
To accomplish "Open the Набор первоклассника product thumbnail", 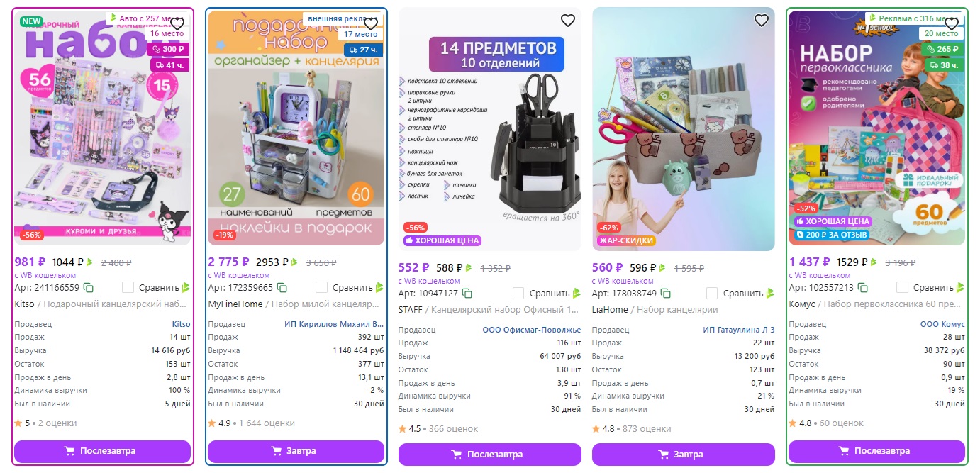I will coord(876,128).
